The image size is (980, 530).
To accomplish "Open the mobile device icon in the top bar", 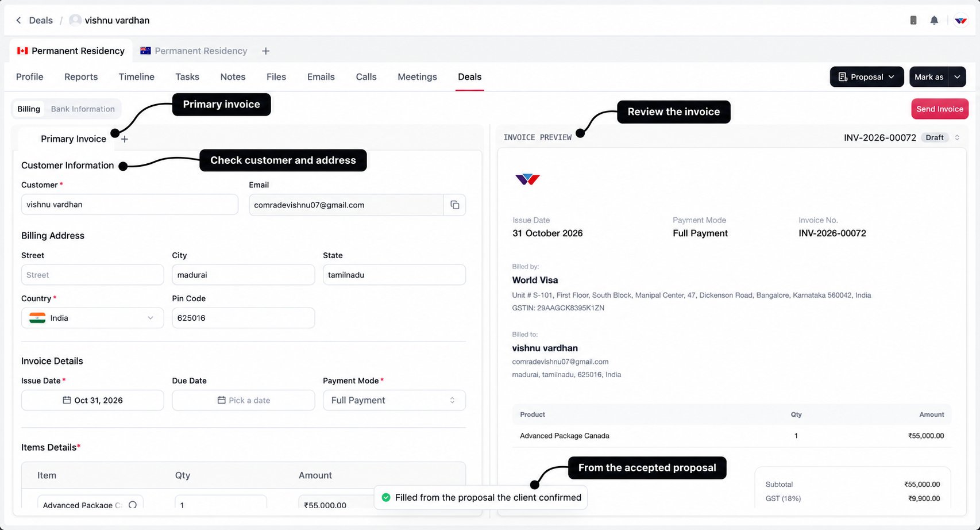I will click(x=913, y=20).
